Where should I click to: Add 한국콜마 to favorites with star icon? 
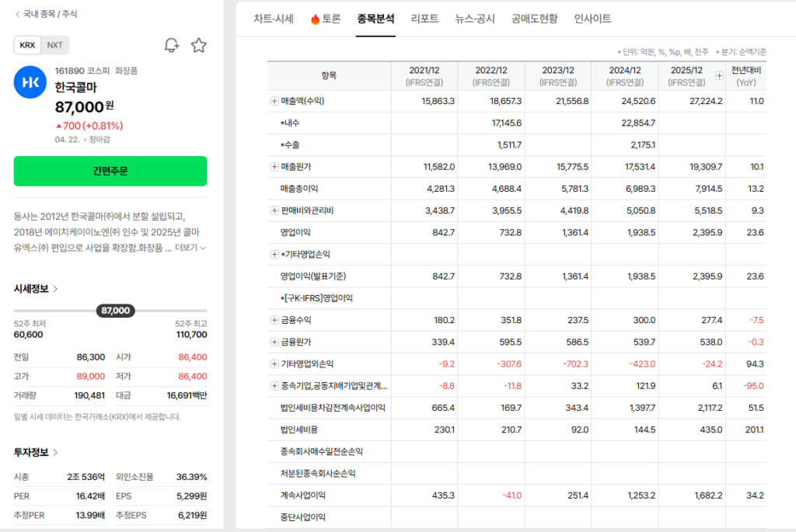[x=198, y=45]
